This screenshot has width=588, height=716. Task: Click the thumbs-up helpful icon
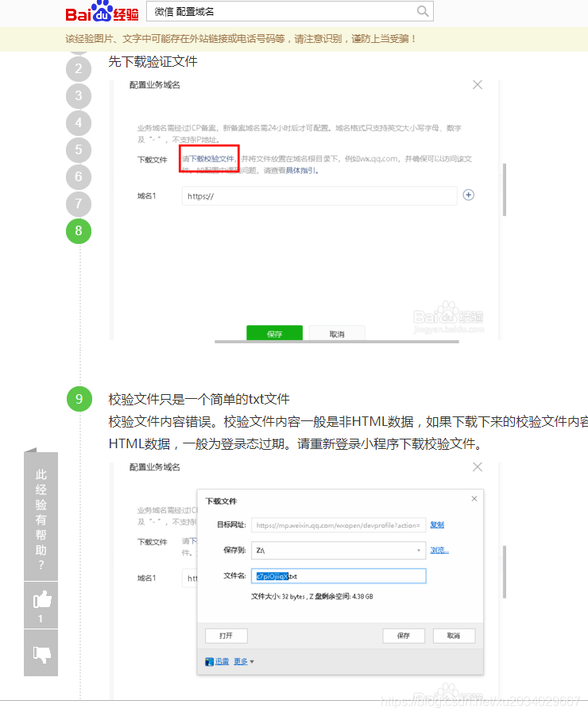(x=42, y=598)
